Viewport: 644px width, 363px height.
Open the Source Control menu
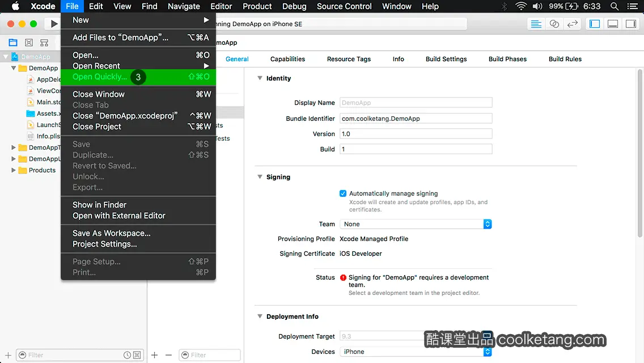[344, 6]
